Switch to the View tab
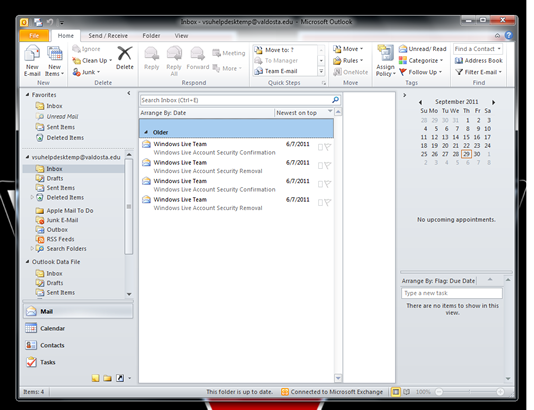The width and height of the screenshot is (534, 410). point(181,35)
